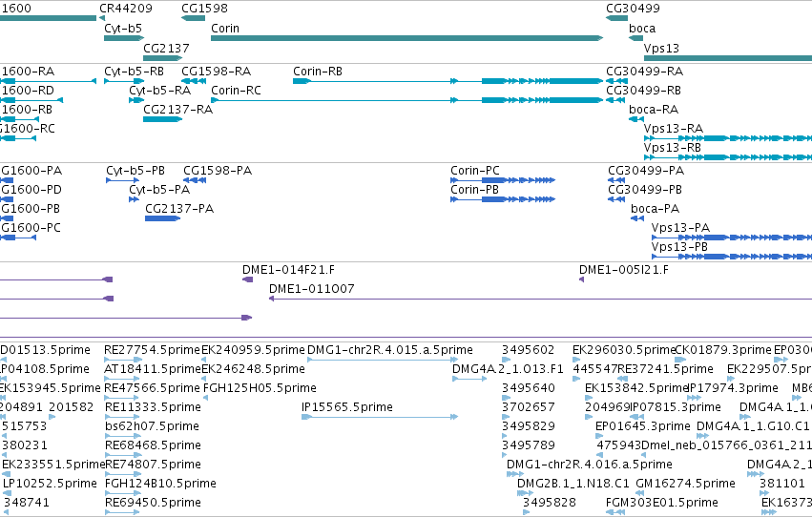
Task: Select the Vps13-RA transcript
Action: click(728, 138)
